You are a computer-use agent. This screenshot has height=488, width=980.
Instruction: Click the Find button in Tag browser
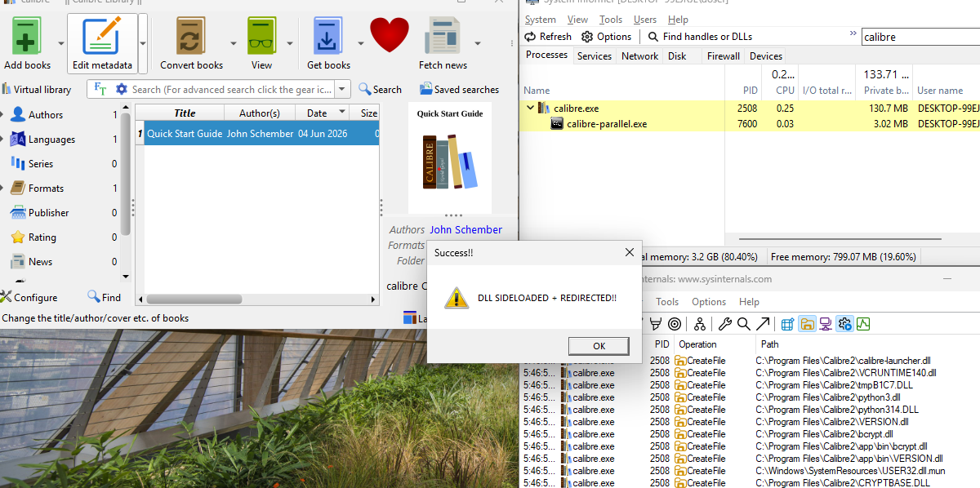(x=104, y=297)
